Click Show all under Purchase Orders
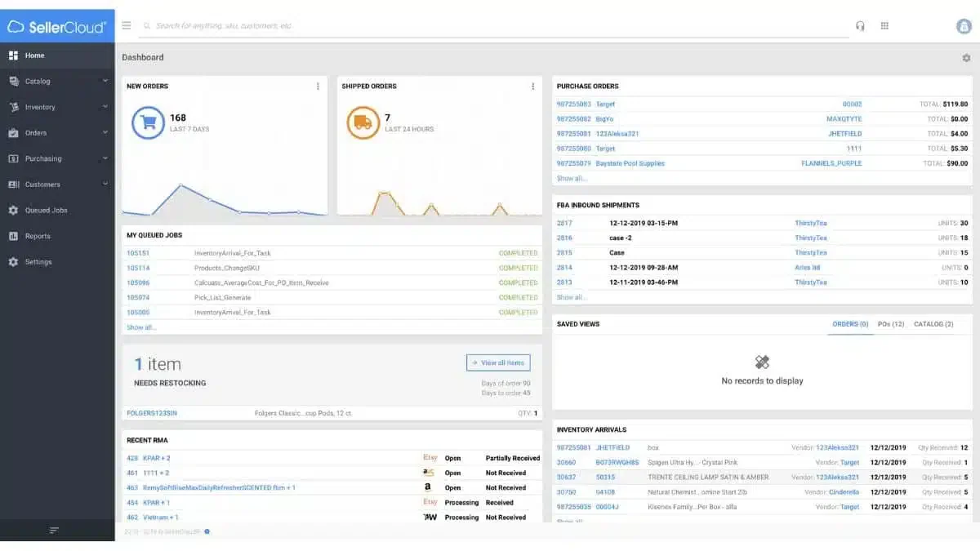 (x=572, y=178)
